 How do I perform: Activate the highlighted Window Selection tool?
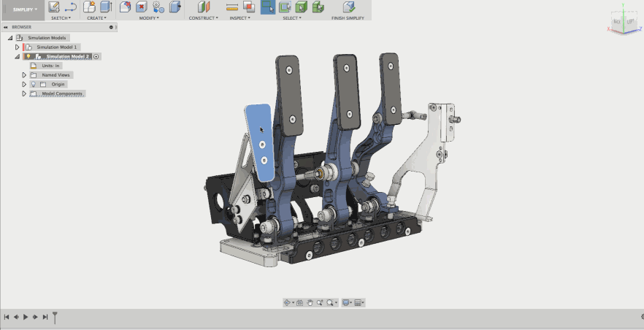[x=268, y=7]
